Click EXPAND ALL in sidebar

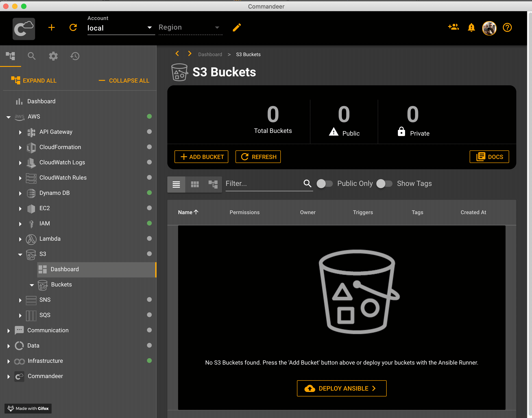[x=34, y=80]
